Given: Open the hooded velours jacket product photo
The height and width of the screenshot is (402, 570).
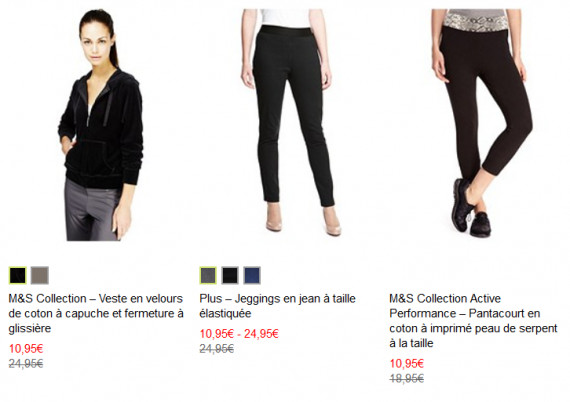Looking at the screenshot, I should tap(101, 125).
